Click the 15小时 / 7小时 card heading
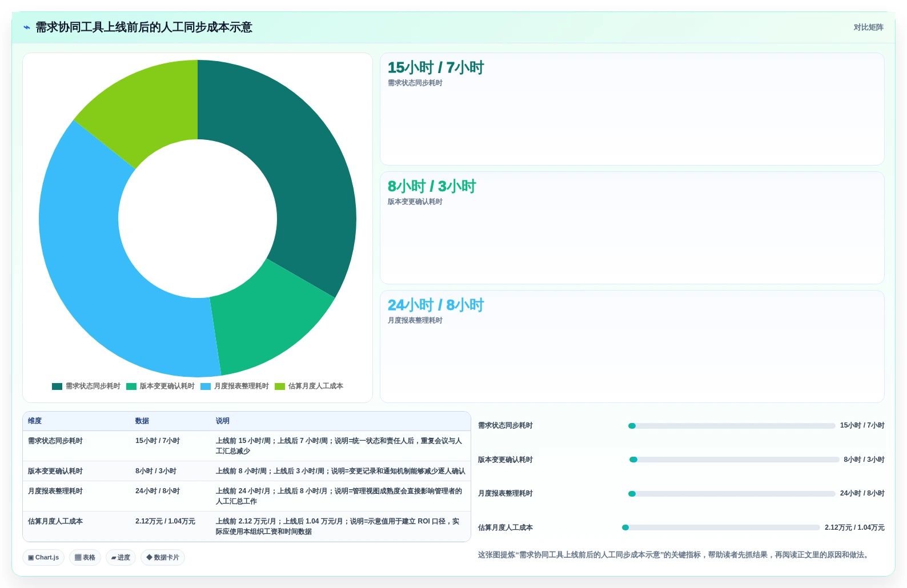Image resolution: width=907 pixels, height=588 pixels. coord(436,68)
